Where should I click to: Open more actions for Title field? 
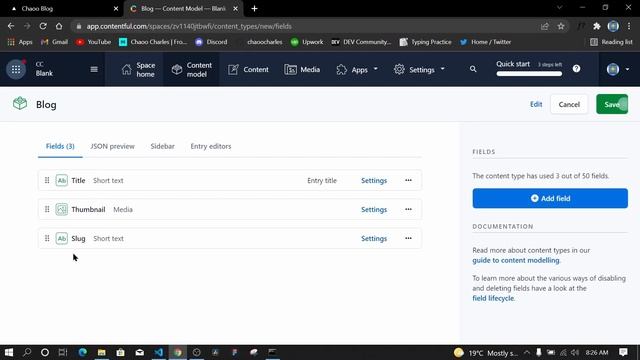coord(408,180)
